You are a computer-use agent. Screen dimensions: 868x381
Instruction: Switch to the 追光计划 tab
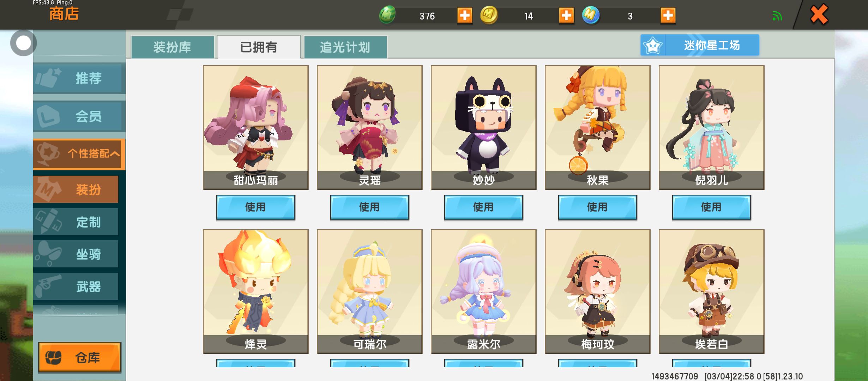tap(345, 47)
